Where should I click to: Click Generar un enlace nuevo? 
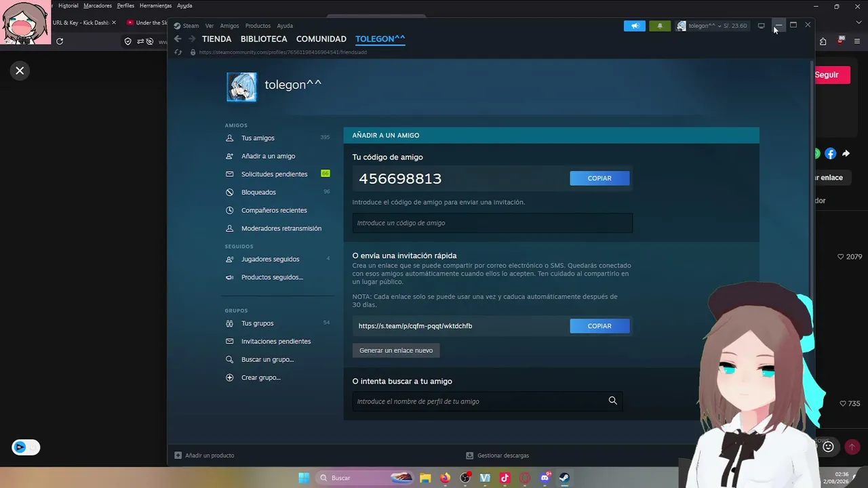[396, 350]
